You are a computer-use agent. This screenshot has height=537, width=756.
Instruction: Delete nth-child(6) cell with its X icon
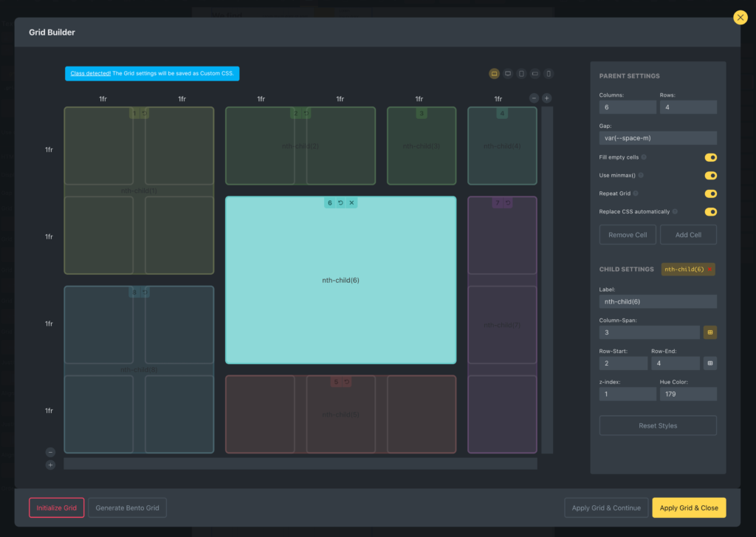[x=350, y=202]
